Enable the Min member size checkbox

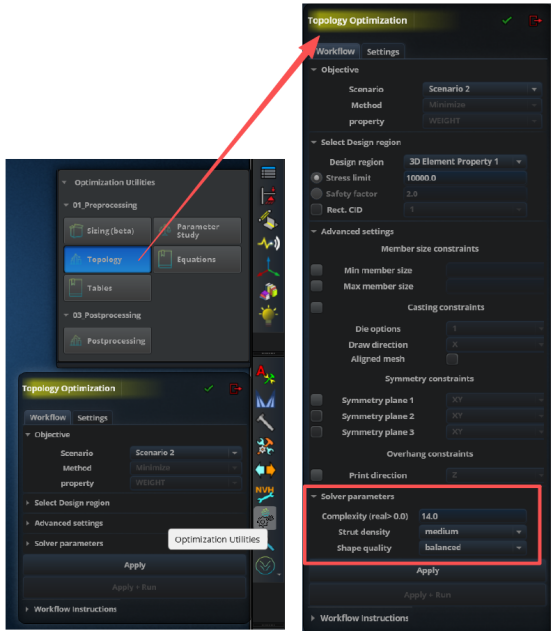[317, 270]
